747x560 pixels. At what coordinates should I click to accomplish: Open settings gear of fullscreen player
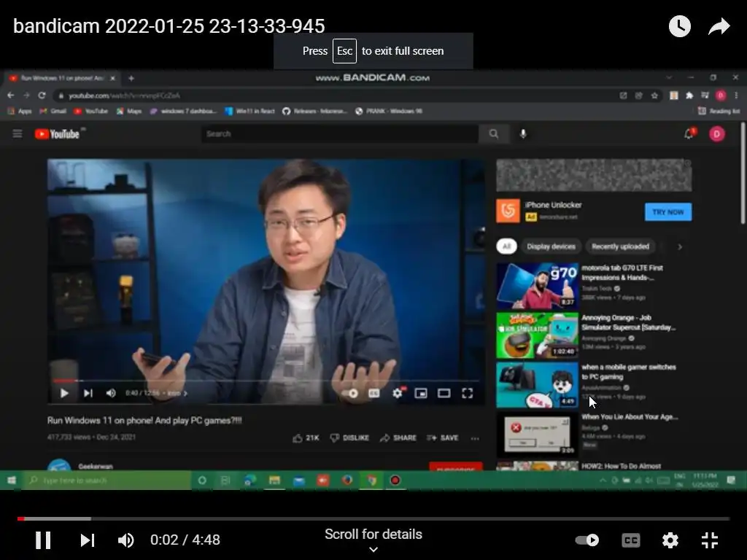tap(670, 540)
